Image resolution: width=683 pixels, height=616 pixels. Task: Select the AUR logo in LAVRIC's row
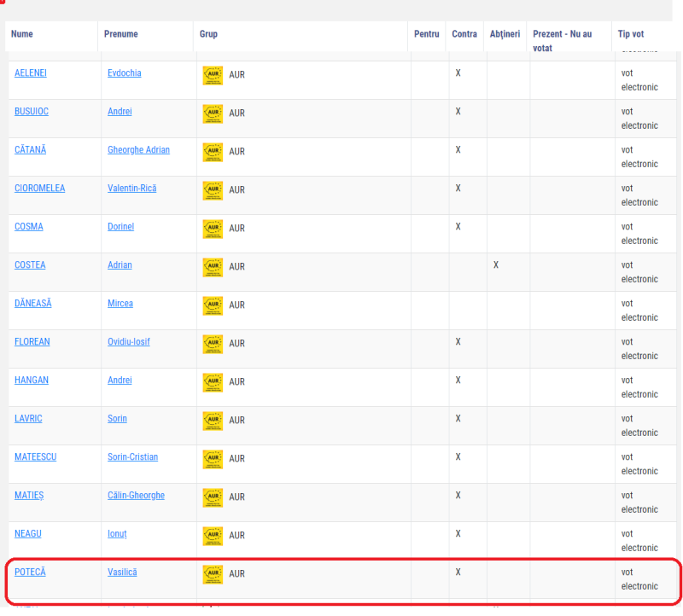[x=213, y=421]
